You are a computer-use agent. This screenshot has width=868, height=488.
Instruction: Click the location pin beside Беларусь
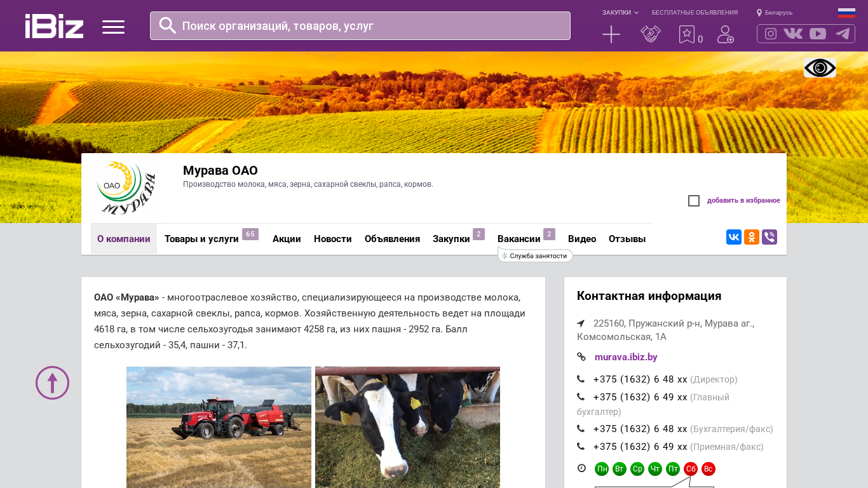tap(759, 13)
